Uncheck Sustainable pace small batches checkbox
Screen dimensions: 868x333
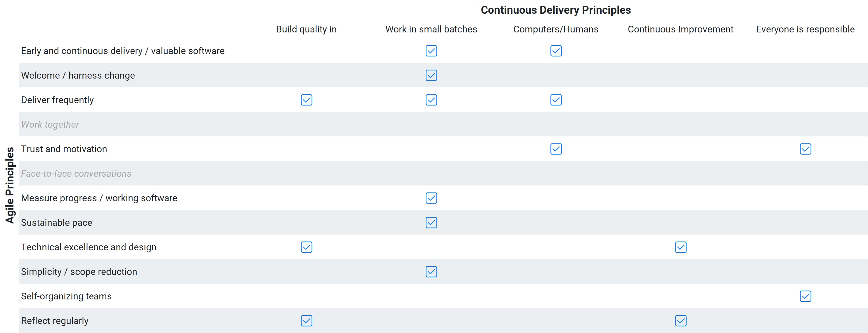click(x=431, y=223)
